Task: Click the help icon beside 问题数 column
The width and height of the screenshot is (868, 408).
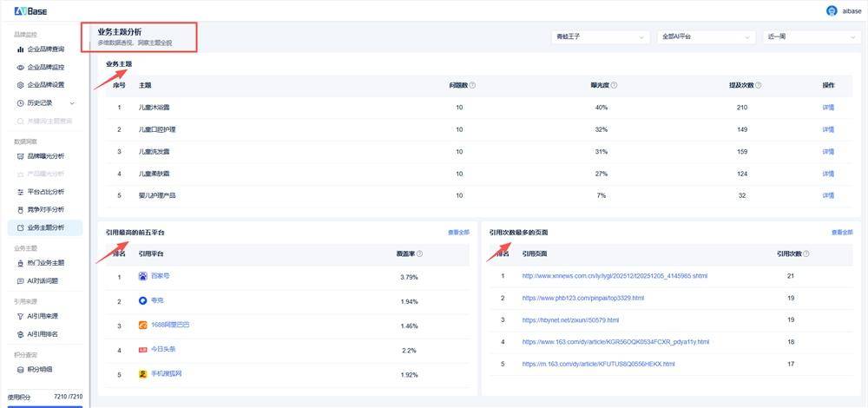Action: point(472,85)
